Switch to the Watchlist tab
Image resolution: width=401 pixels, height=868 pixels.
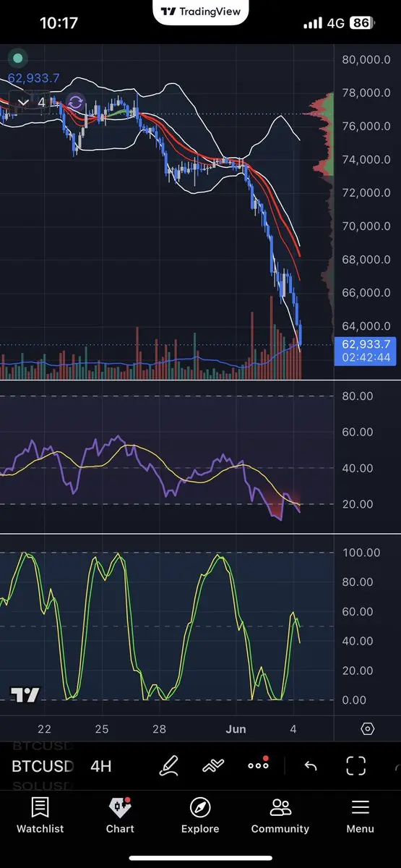(40, 816)
